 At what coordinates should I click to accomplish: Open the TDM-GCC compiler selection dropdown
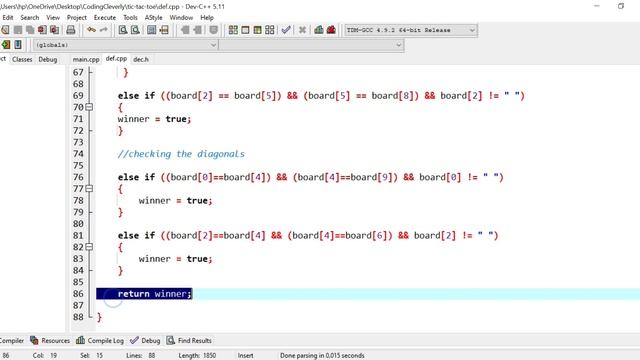411,30
